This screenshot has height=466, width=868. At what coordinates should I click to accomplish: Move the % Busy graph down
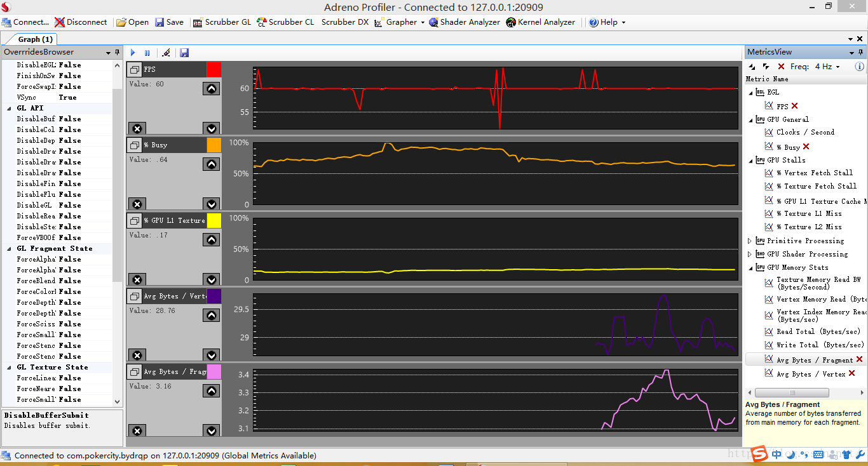click(x=212, y=204)
